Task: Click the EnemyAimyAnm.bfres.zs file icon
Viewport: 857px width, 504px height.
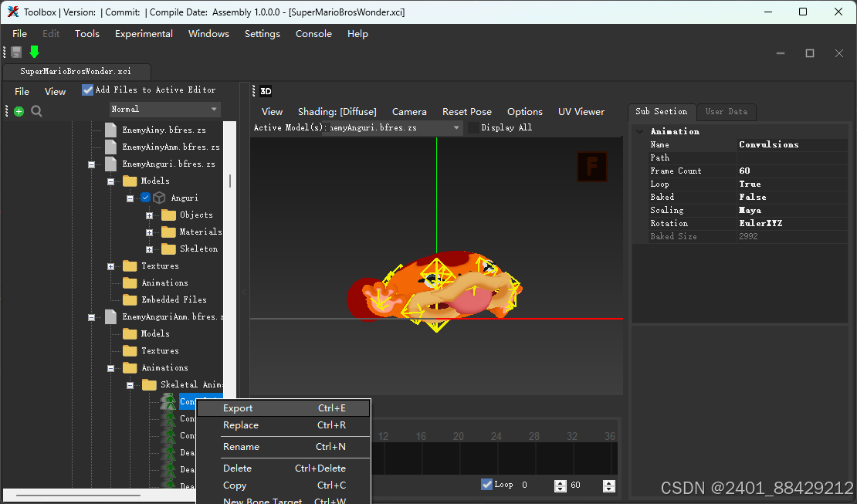Action: [x=111, y=147]
